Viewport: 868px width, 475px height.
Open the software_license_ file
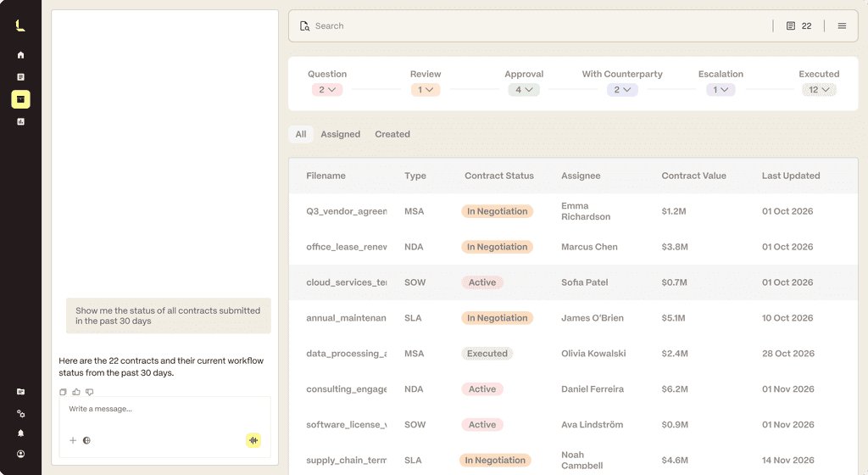347,425
